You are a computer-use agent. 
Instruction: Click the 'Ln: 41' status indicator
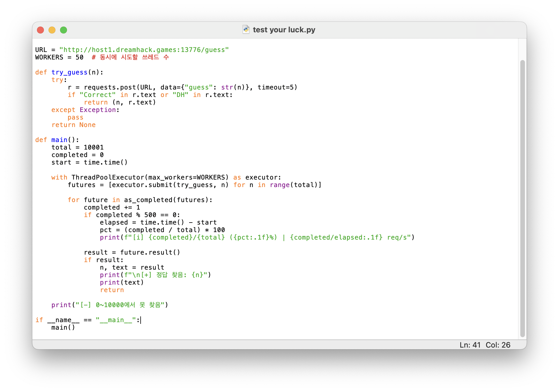coord(470,345)
